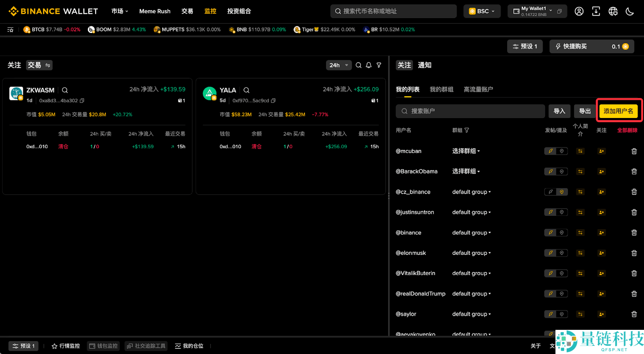Copy the YALA contract address 0xf970...5ac9cd
Screen dimensions: 644x354
pyautogui.click(x=273, y=101)
